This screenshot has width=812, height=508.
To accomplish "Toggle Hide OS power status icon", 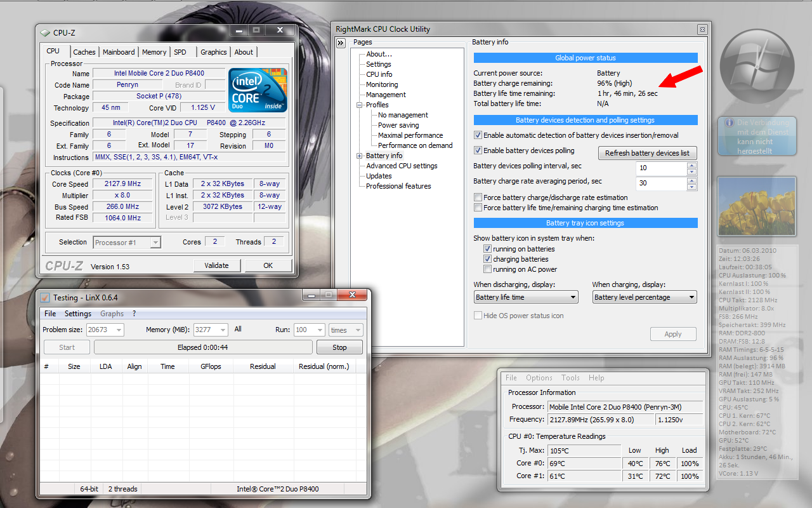I will (478, 316).
